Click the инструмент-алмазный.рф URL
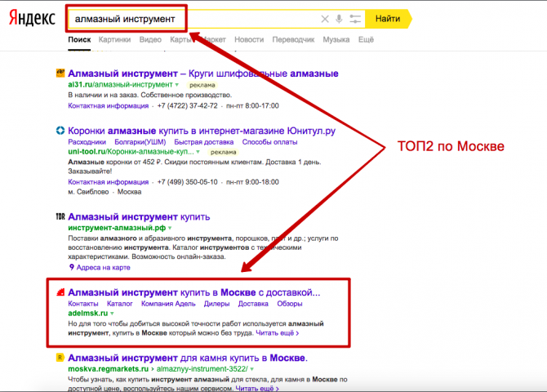 [x=117, y=228]
